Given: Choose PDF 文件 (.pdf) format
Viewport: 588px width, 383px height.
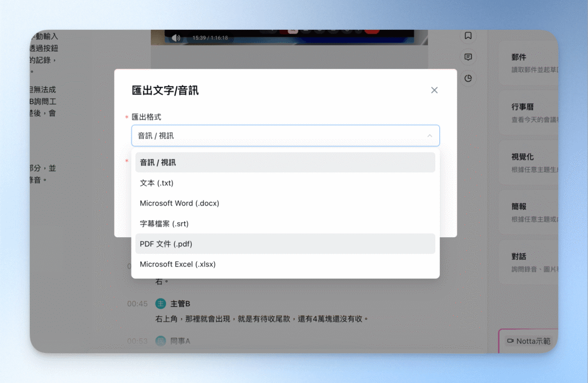Looking at the screenshot, I should tap(285, 244).
